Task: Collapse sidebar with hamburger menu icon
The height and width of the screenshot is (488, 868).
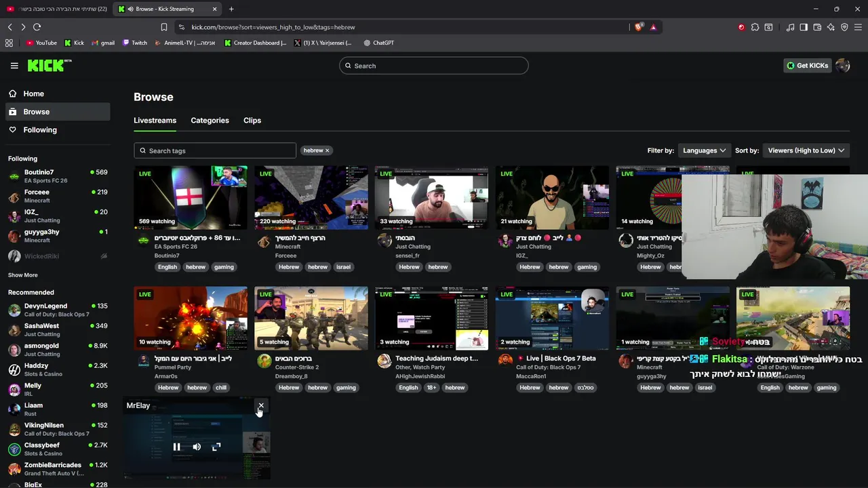Action: pos(14,66)
